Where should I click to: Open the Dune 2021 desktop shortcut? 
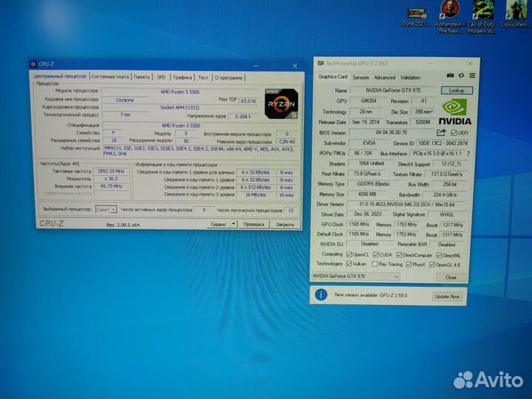click(x=416, y=17)
